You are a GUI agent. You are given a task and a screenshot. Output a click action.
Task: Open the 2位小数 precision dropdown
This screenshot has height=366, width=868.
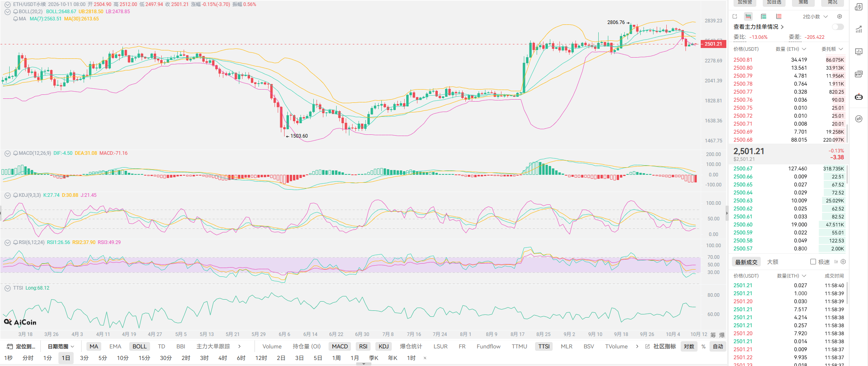[815, 16]
